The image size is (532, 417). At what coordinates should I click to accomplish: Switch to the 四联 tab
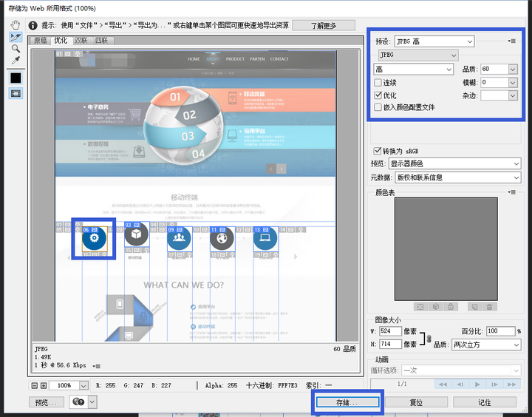[x=101, y=41]
